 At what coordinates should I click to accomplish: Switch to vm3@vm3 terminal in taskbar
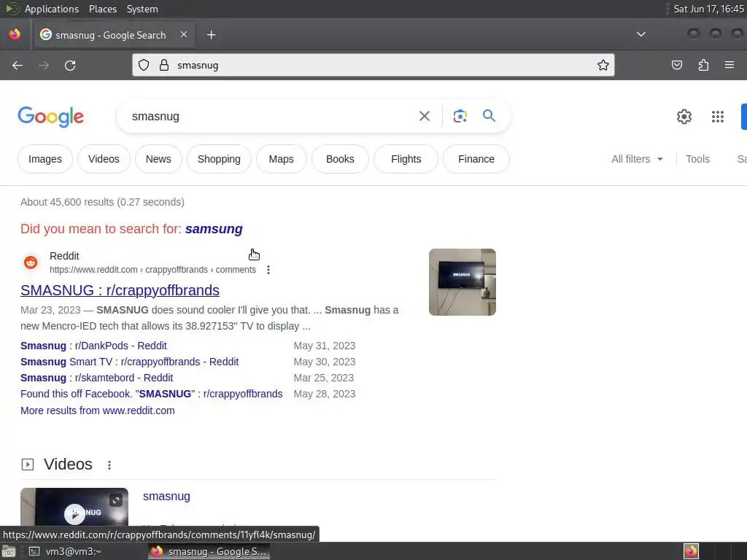[x=65, y=551]
